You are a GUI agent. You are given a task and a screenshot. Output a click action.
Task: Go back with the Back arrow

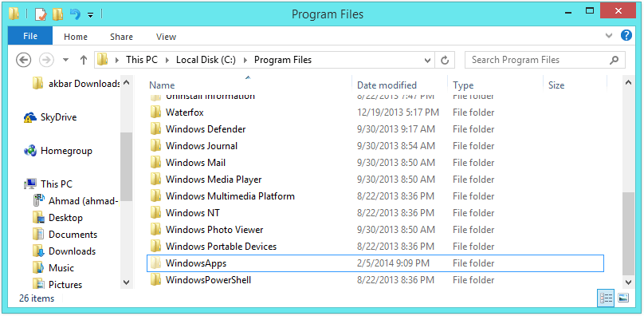(23, 60)
